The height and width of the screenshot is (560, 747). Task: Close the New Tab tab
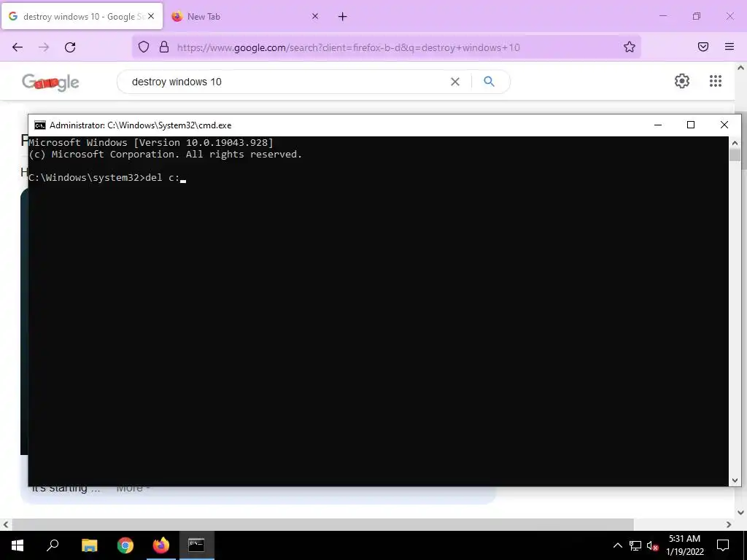[x=315, y=16]
